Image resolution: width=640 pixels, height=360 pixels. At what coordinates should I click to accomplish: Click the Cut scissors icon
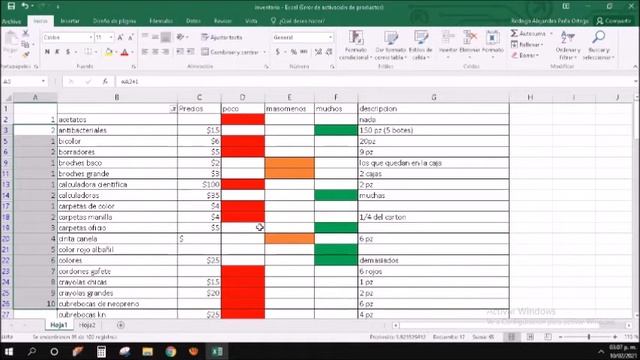(x=25, y=34)
